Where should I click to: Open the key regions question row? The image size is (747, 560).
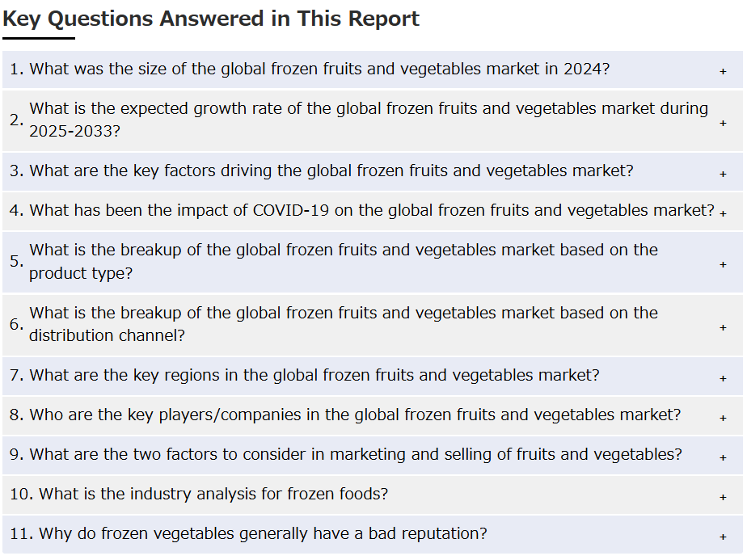coord(373,376)
